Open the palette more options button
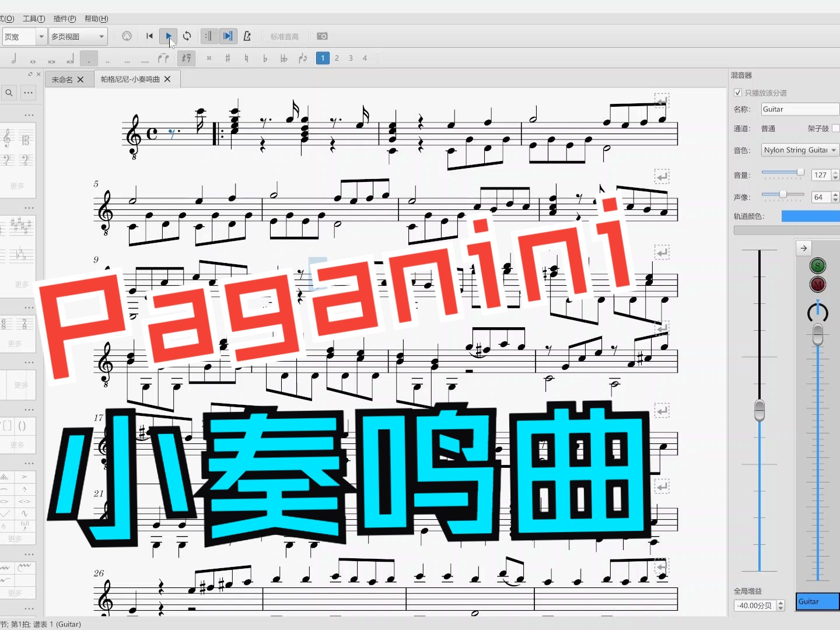This screenshot has height=630, width=840. point(28,93)
